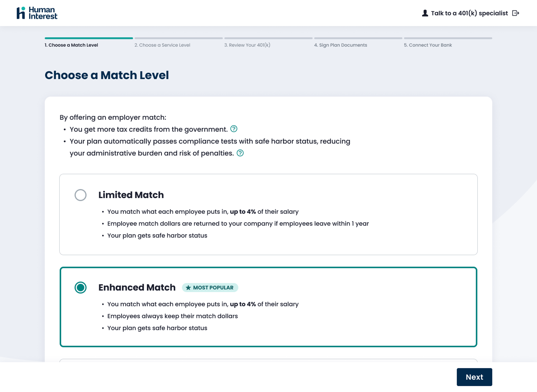Click the Next button

click(x=474, y=377)
